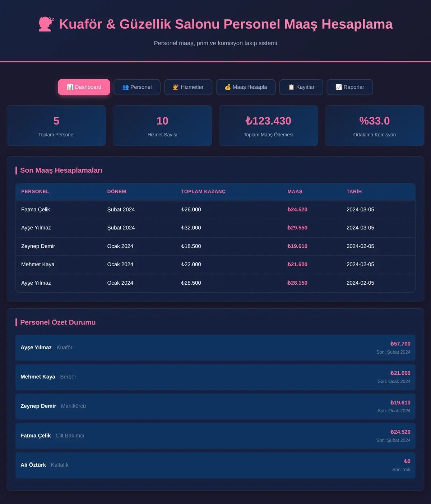The image size is (431, 504).
Task: Click the Son Maaş Hesaplamaları heading
Action: pos(61,171)
